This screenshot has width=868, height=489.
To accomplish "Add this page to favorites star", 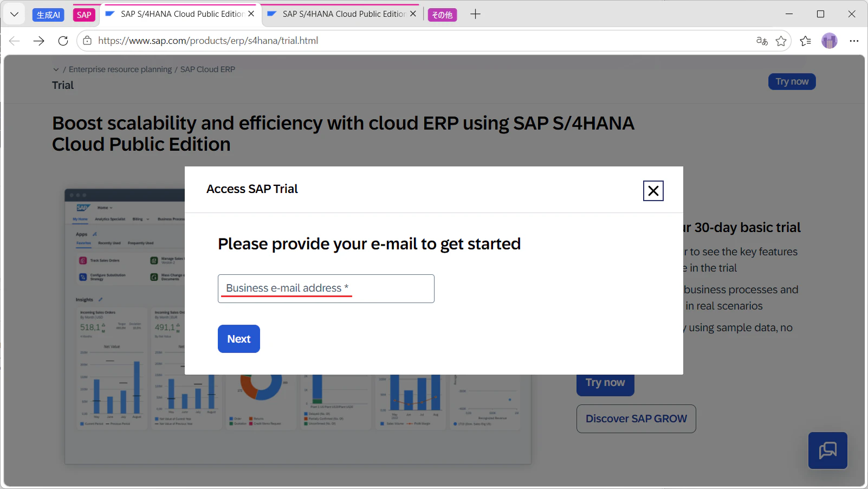I will (781, 41).
